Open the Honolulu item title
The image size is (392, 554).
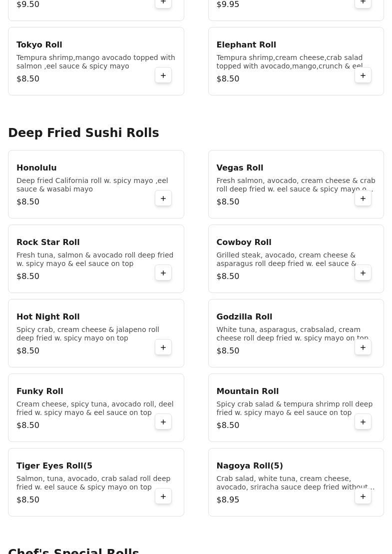pyautogui.click(x=36, y=168)
